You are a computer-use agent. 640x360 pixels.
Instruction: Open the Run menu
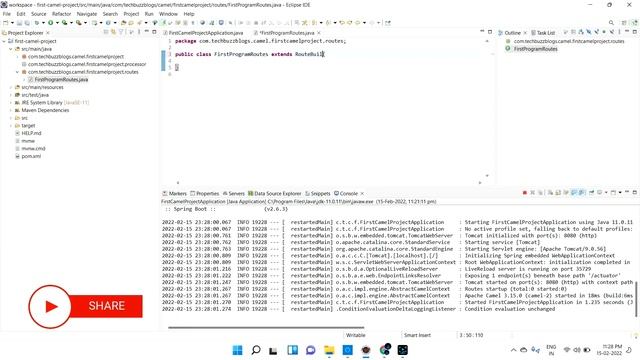pos(149,14)
